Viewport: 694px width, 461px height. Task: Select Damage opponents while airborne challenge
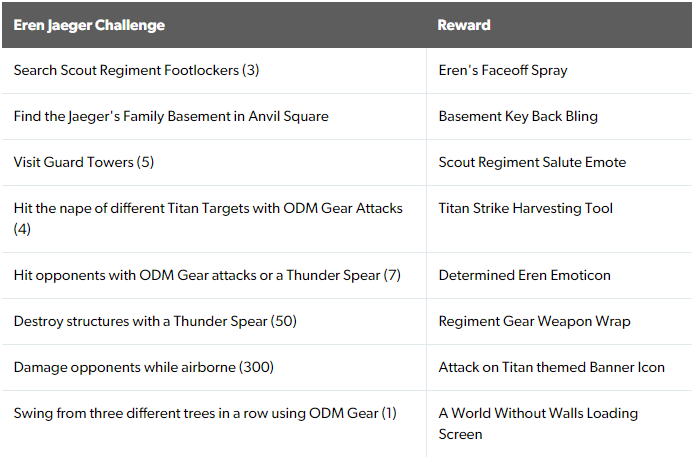click(143, 368)
